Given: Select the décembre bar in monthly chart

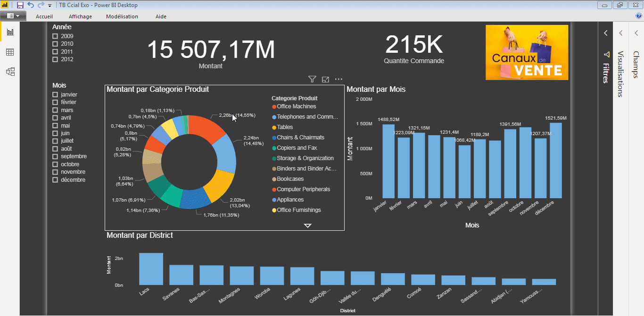Looking at the screenshot, I should click(x=556, y=161).
